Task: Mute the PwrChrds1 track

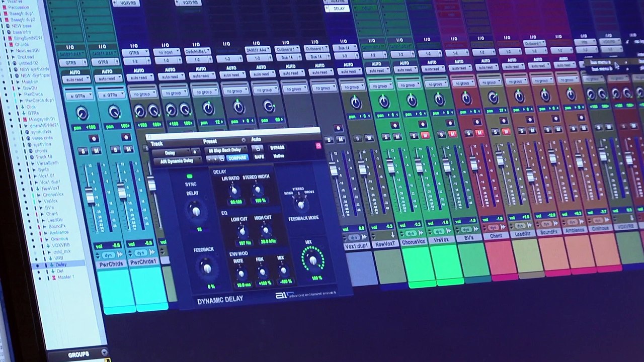Action: click(x=128, y=149)
